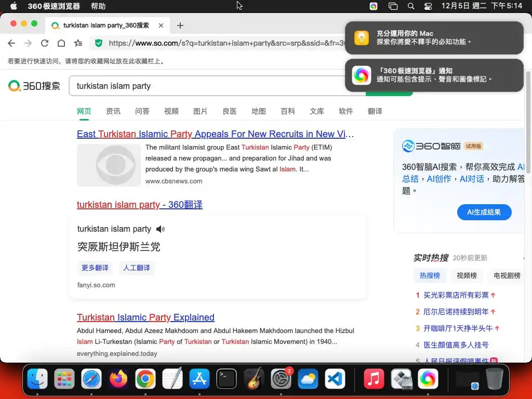Click the 360极速浏览器 通知 notification banner
The width and height of the screenshot is (532, 399).
[434, 75]
